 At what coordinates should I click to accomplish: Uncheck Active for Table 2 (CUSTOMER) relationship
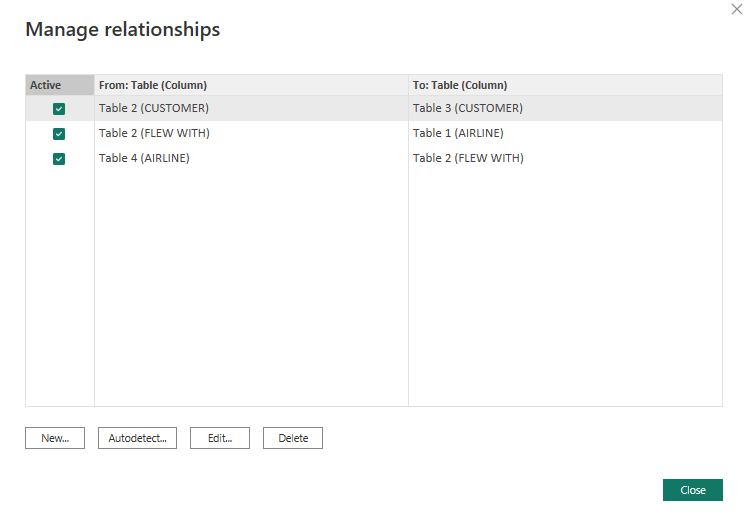click(59, 109)
